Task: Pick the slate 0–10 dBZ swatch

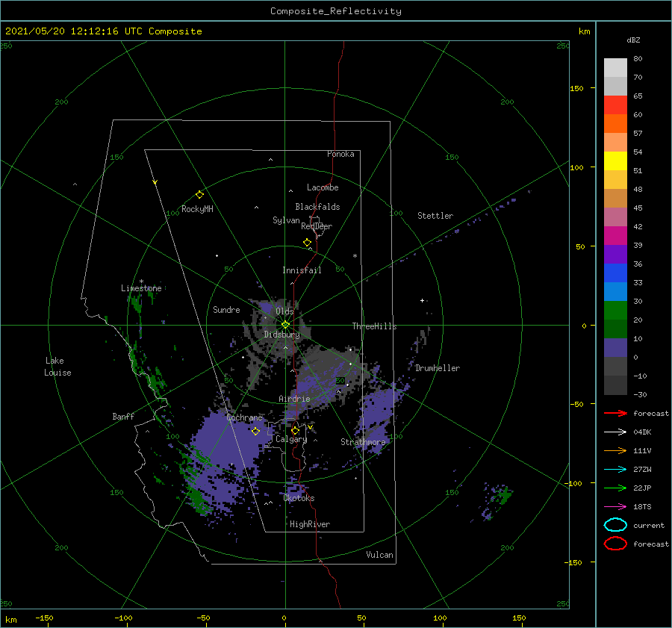Action: pos(615,348)
